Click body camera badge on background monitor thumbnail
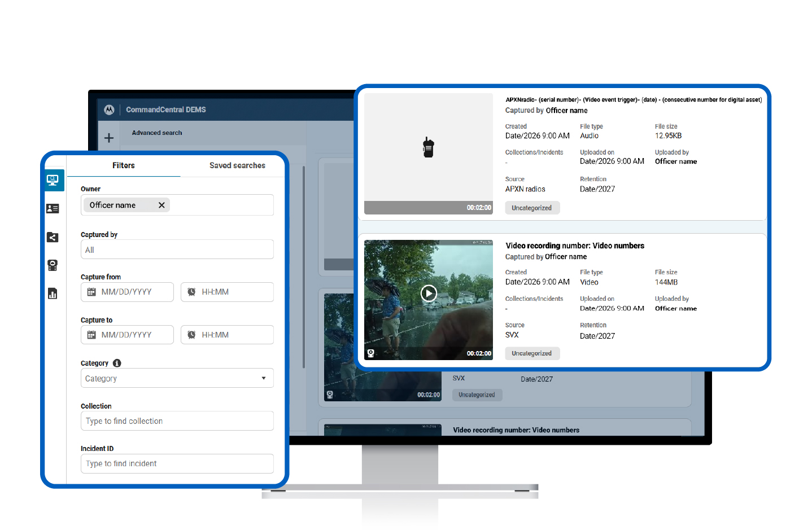Image resolution: width=812 pixels, height=530 pixels. [330, 395]
